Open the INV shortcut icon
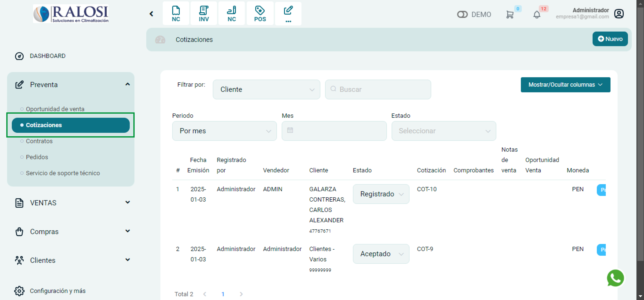The height and width of the screenshot is (300, 644). pos(204,14)
